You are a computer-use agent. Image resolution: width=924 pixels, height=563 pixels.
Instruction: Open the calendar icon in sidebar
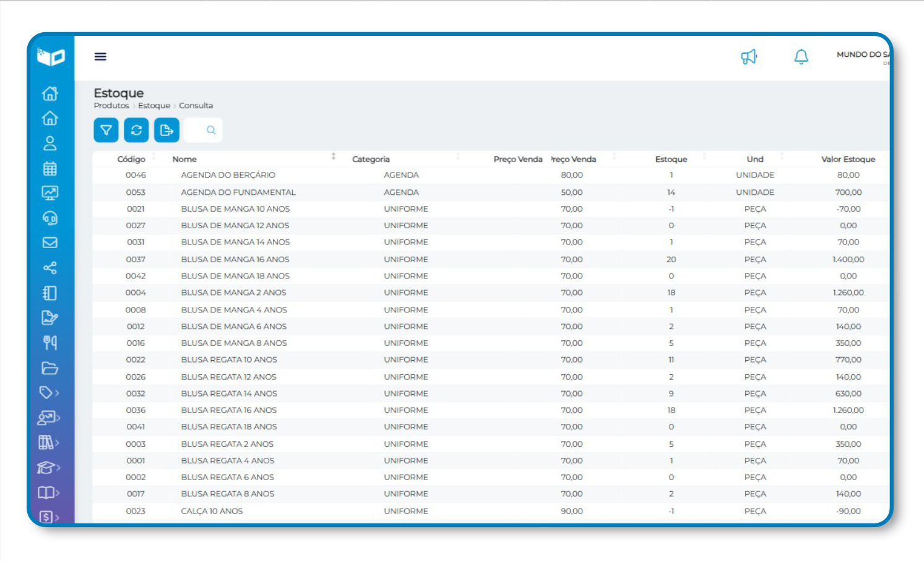[x=50, y=168]
